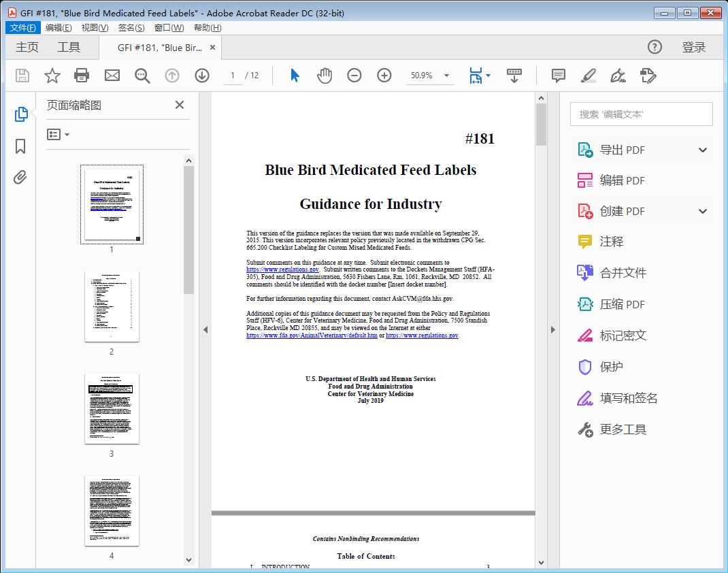Select the page 2 thumbnail

pyautogui.click(x=112, y=307)
